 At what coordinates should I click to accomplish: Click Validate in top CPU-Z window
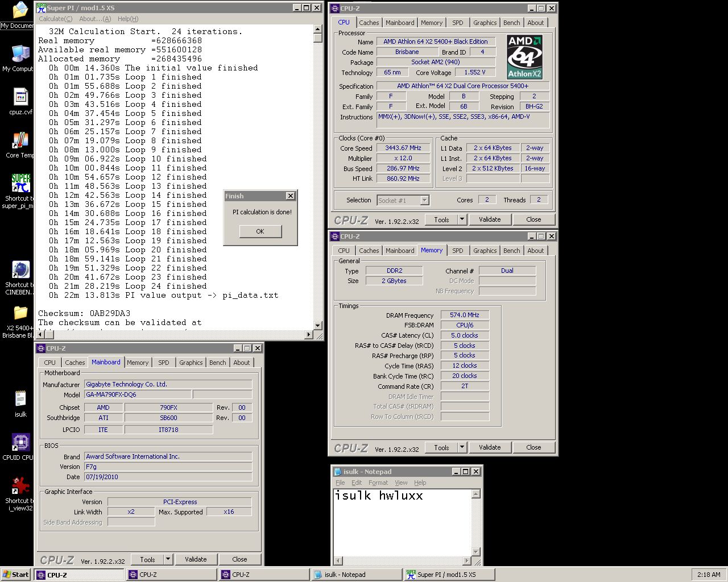click(490, 219)
